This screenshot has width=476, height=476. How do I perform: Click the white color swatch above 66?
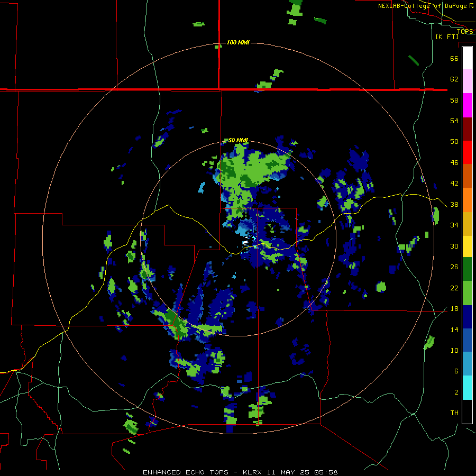tap(467, 58)
